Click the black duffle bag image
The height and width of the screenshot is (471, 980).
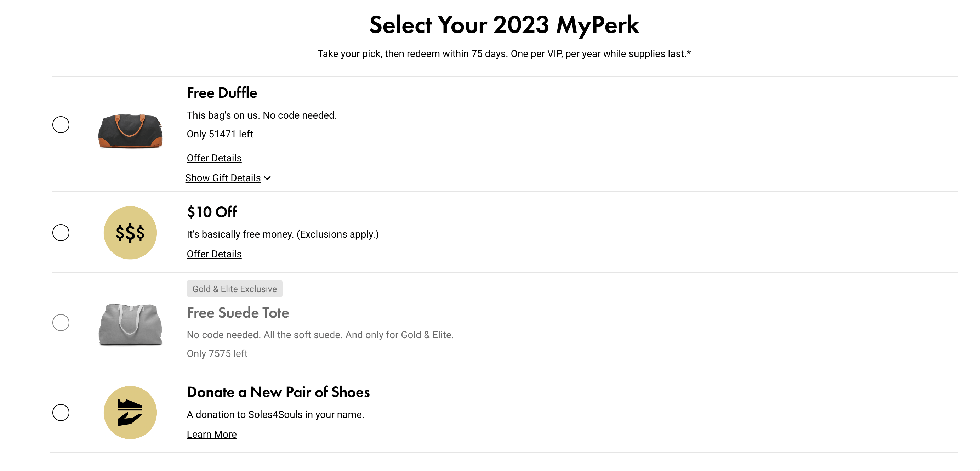coord(130,130)
